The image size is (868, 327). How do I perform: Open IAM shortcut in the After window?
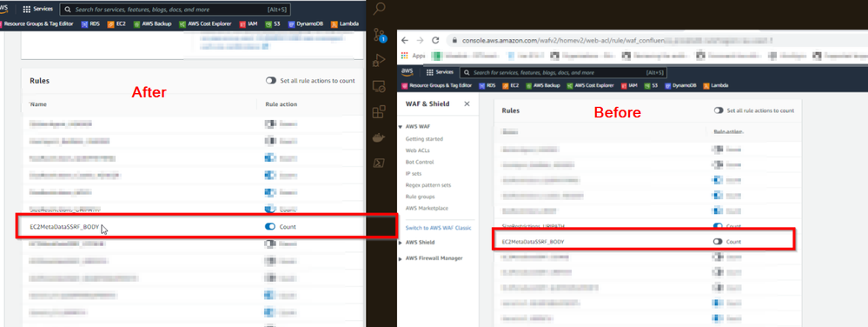click(248, 23)
